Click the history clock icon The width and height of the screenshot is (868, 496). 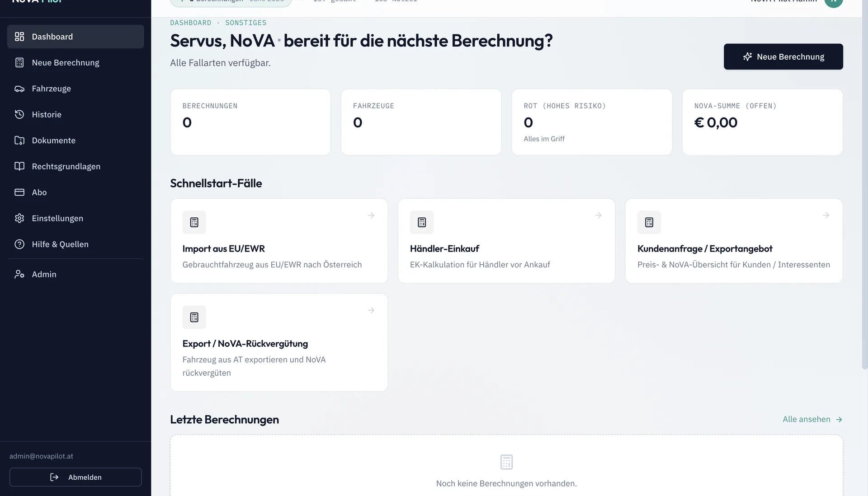coord(19,115)
